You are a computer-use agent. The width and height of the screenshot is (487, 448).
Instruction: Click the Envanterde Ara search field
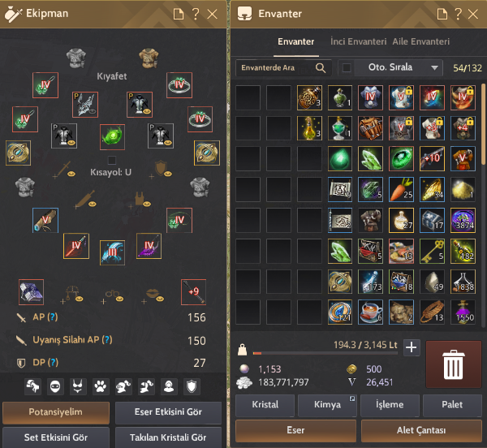tap(277, 67)
